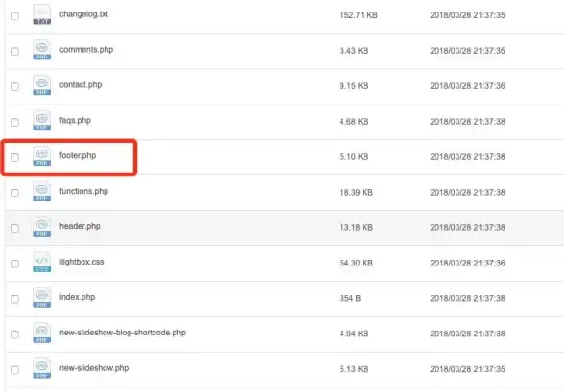Screen dimensions: 564x392
Task: Click the PHP icon beside contact.php
Action: tap(42, 85)
